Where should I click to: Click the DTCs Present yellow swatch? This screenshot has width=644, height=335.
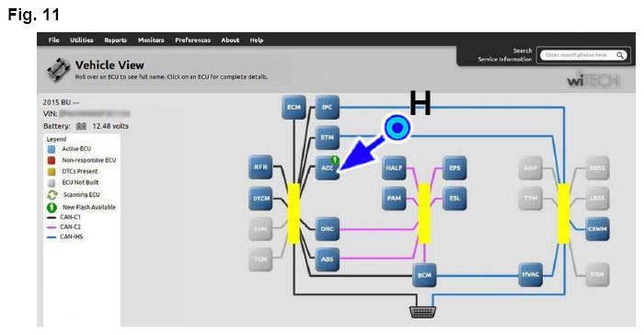click(52, 171)
